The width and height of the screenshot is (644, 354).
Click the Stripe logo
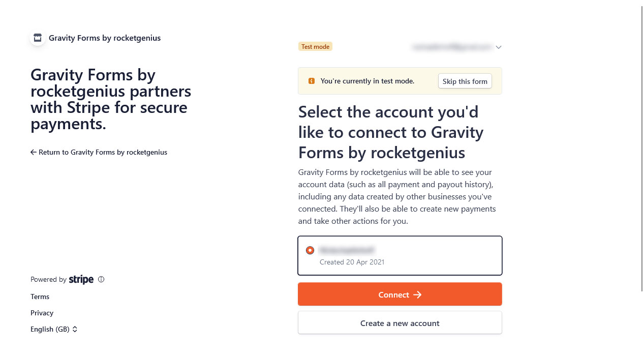click(x=81, y=279)
